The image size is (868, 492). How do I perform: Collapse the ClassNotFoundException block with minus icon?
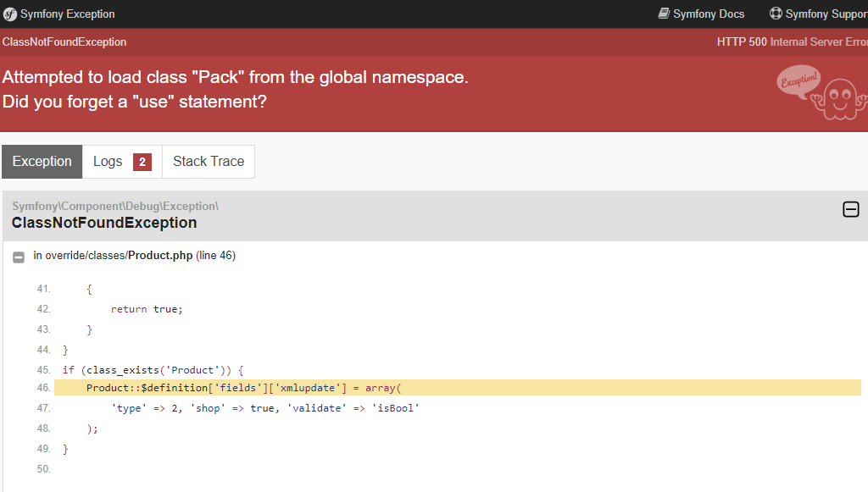click(851, 209)
